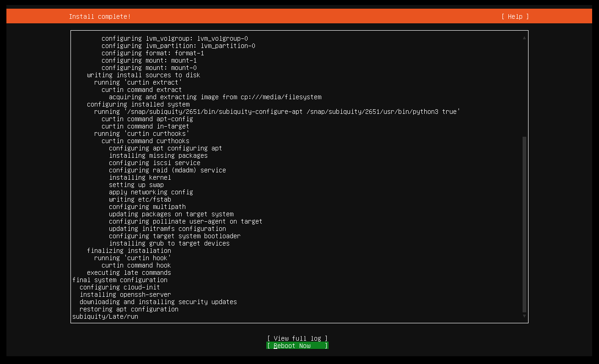
Task: Click the scrollbar down arrow
Action: pos(523,316)
